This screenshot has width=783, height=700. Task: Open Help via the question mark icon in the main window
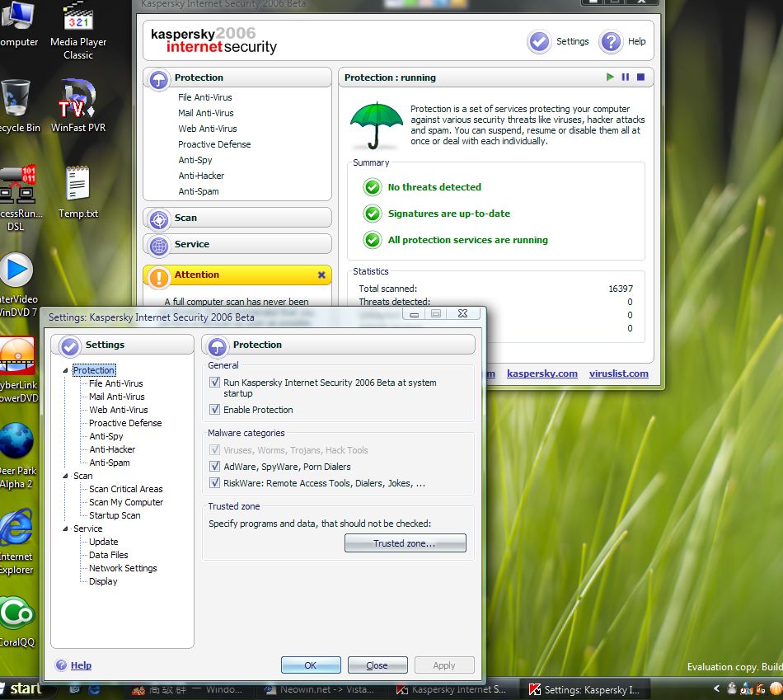click(x=611, y=41)
